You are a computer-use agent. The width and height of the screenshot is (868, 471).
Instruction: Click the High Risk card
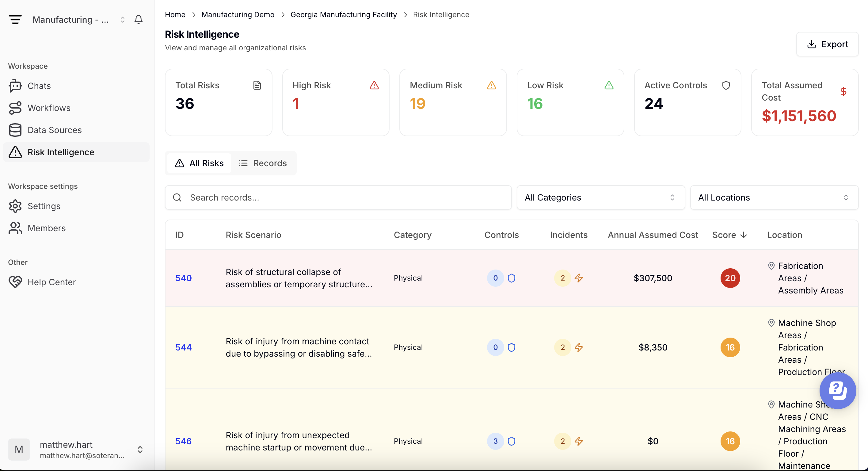pyautogui.click(x=336, y=102)
